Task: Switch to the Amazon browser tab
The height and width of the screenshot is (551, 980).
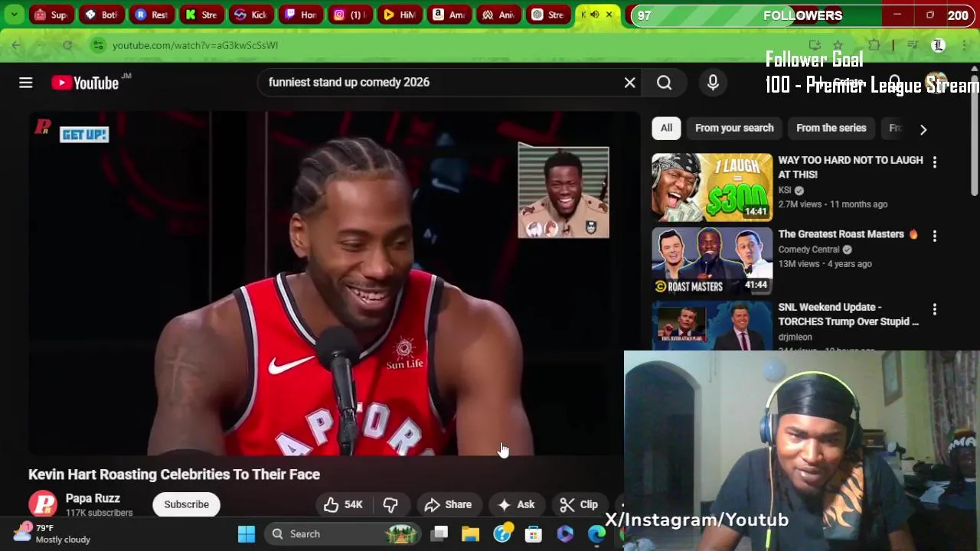Action: pos(448,15)
